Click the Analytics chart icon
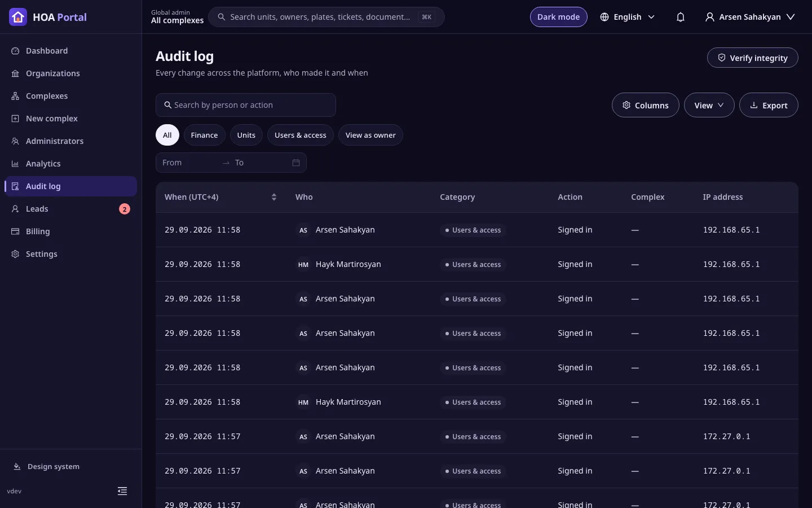This screenshot has width=812, height=508. [x=15, y=164]
